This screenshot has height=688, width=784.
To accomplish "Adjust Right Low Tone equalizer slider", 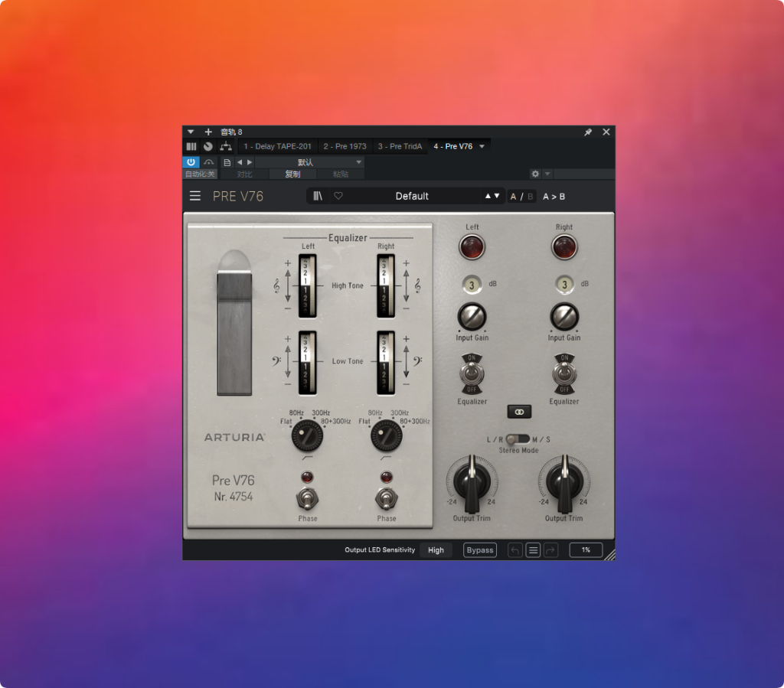I will click(386, 362).
